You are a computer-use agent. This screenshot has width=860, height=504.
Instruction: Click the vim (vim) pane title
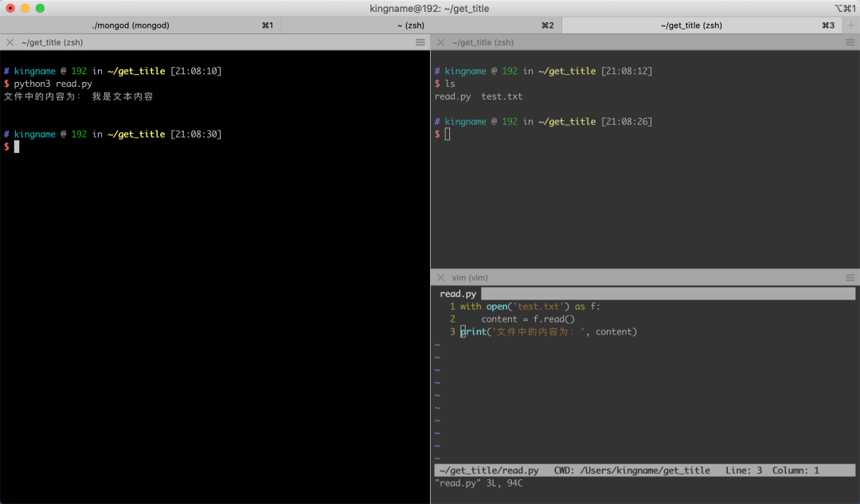pos(470,278)
